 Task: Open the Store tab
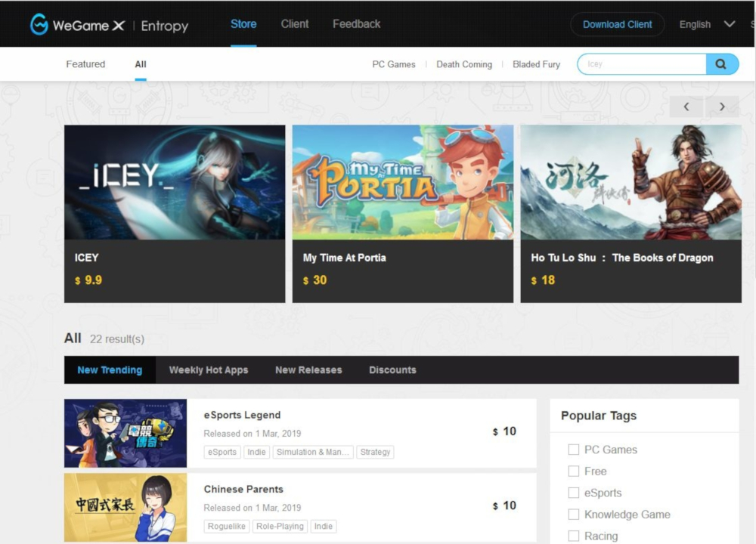[243, 24]
